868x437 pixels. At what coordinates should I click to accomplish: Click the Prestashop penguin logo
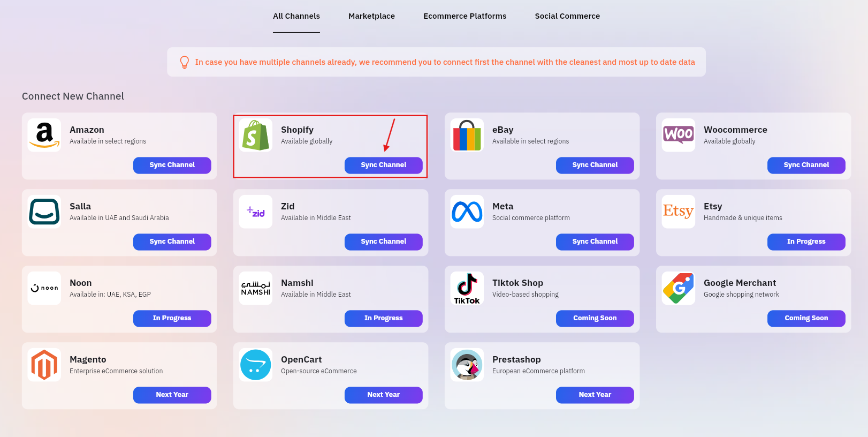[x=467, y=365]
